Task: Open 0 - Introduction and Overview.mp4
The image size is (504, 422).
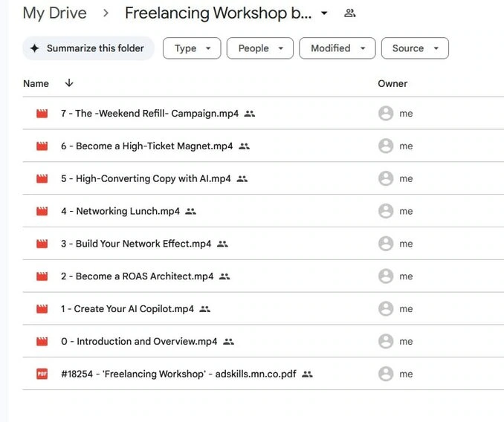Action: [139, 342]
